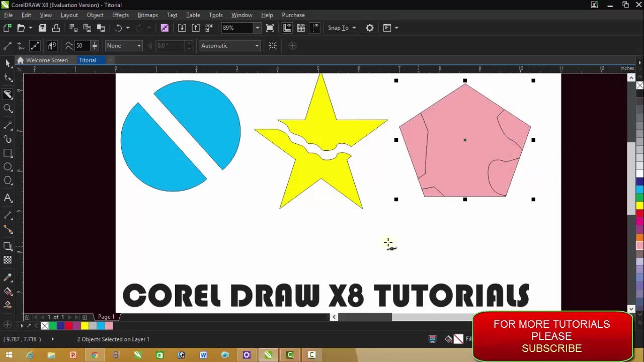Print the document

pos(56,28)
